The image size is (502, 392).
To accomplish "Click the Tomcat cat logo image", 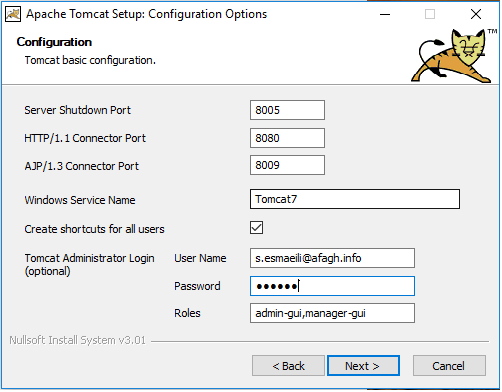I will 454,56.
